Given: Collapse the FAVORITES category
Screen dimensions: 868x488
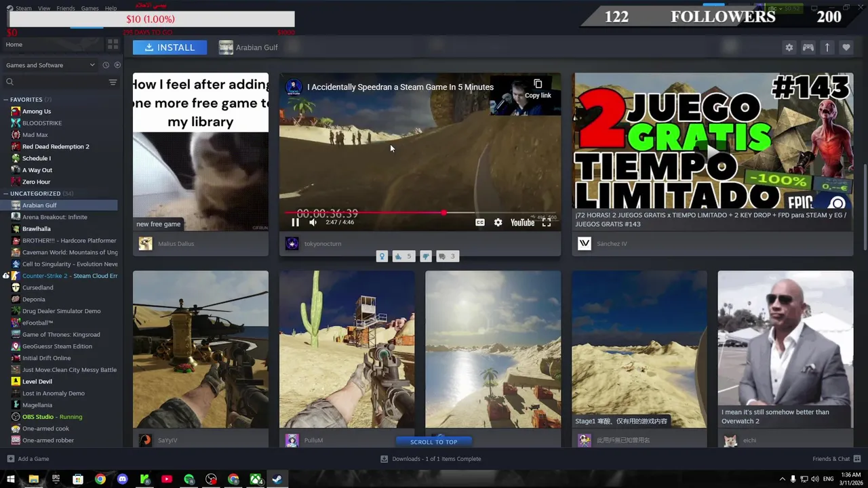Looking at the screenshot, I should [26, 100].
